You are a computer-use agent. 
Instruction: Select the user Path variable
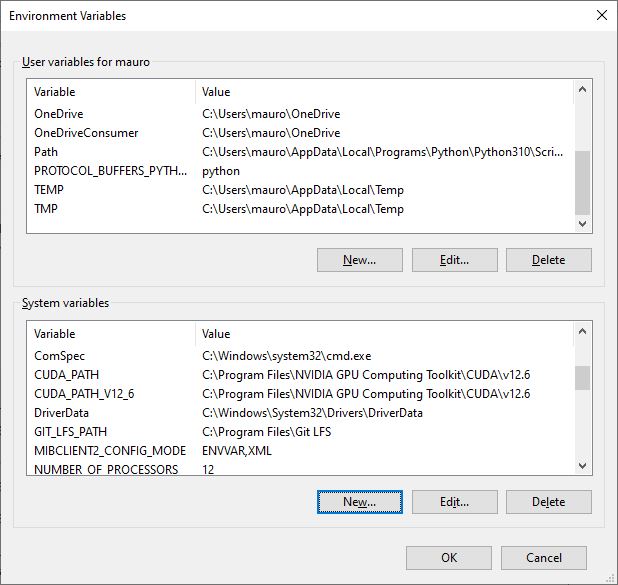(300, 152)
